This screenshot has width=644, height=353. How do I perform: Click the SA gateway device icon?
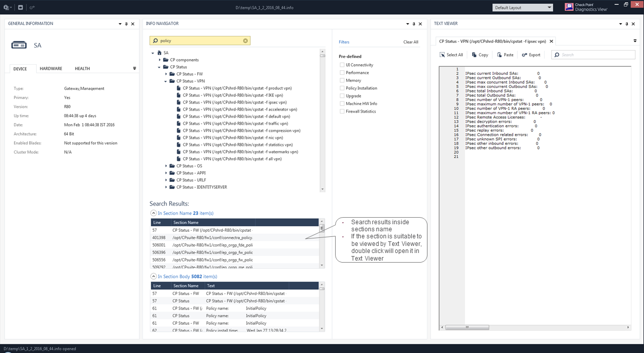pyautogui.click(x=19, y=45)
